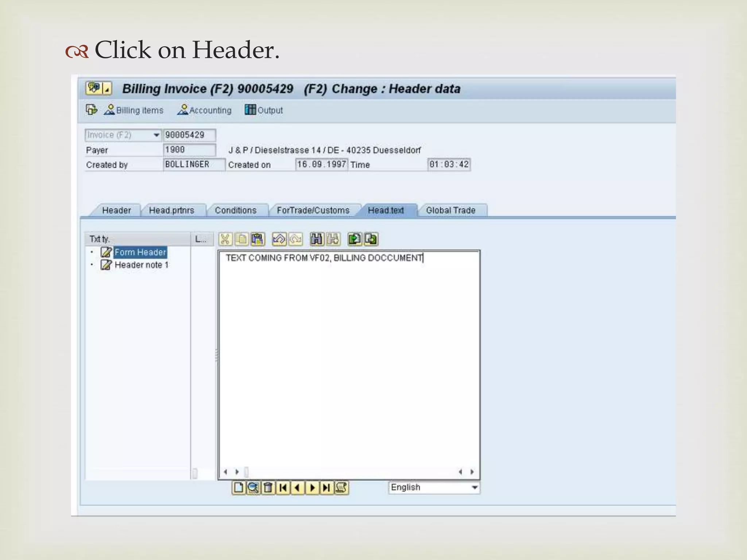Expand the services menu arrow beside title icon

107,89
